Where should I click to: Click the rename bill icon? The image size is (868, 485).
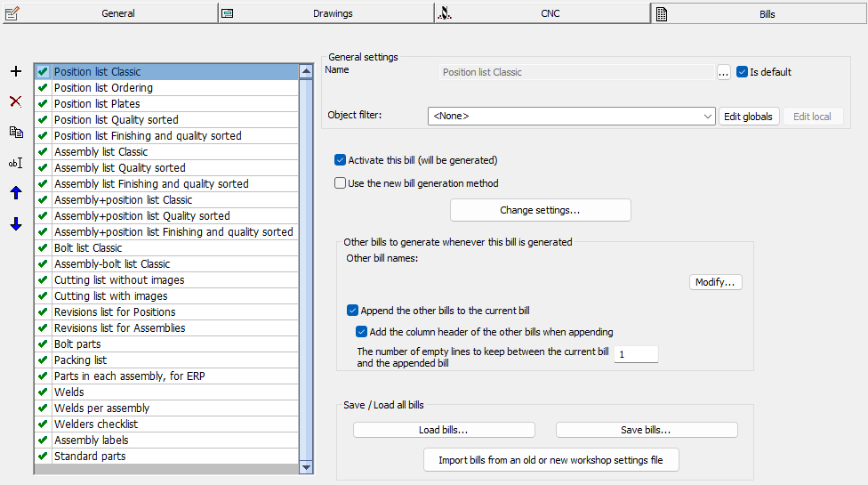click(x=15, y=163)
